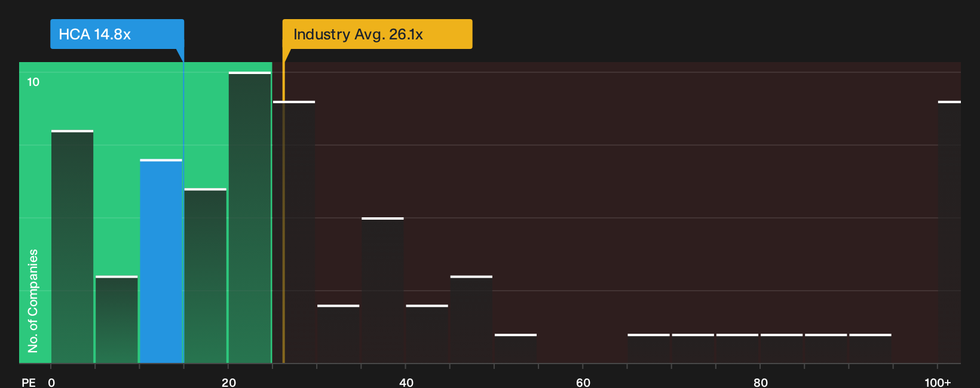This screenshot has height=388, width=980.
Task: Select the tallest bar at PE 20-25
Action: coord(250,217)
